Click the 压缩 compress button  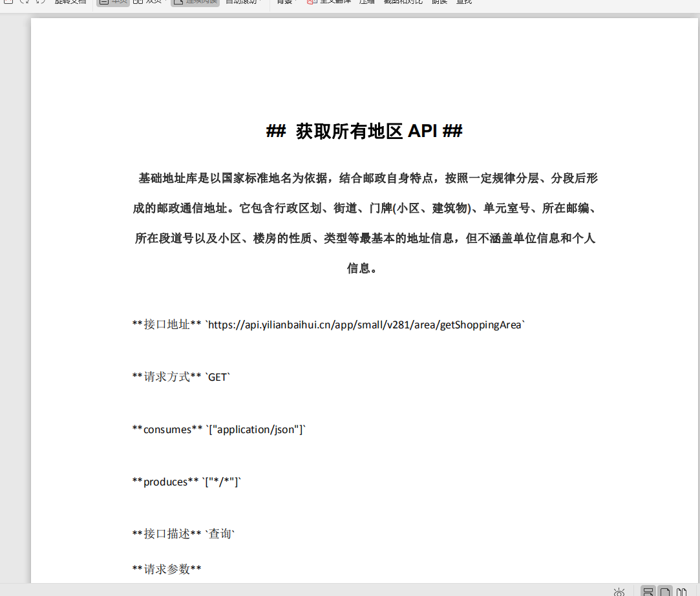[x=367, y=2]
